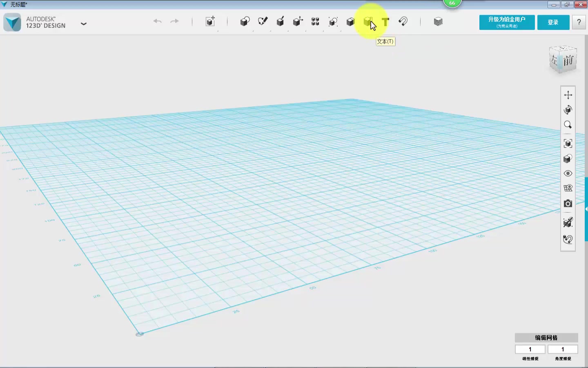This screenshot has height=368, width=588.
Task: Expand the blue side panel arrow tab
Action: tap(586, 209)
